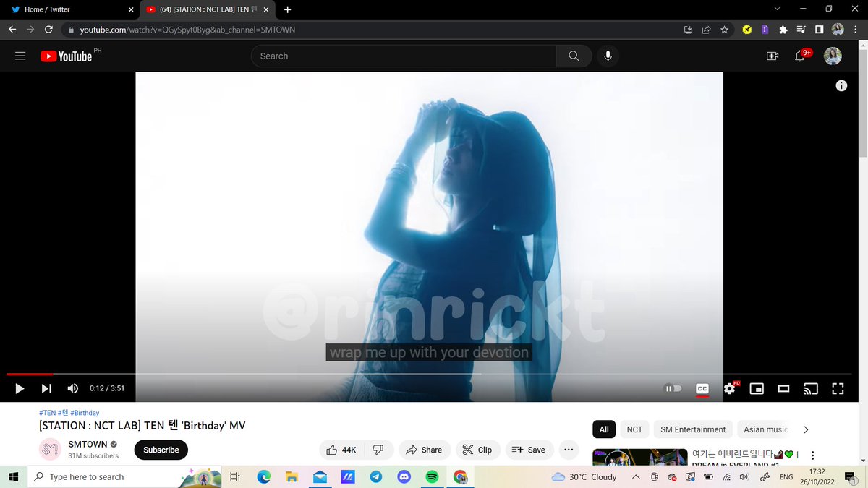Open a new browser tab
Viewport: 868px width, 488px height.
(288, 9)
